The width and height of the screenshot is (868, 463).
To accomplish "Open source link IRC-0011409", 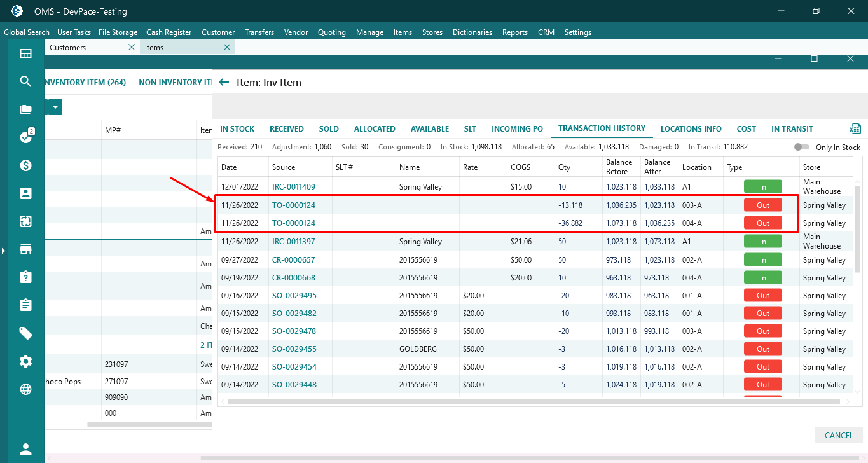I will point(293,187).
